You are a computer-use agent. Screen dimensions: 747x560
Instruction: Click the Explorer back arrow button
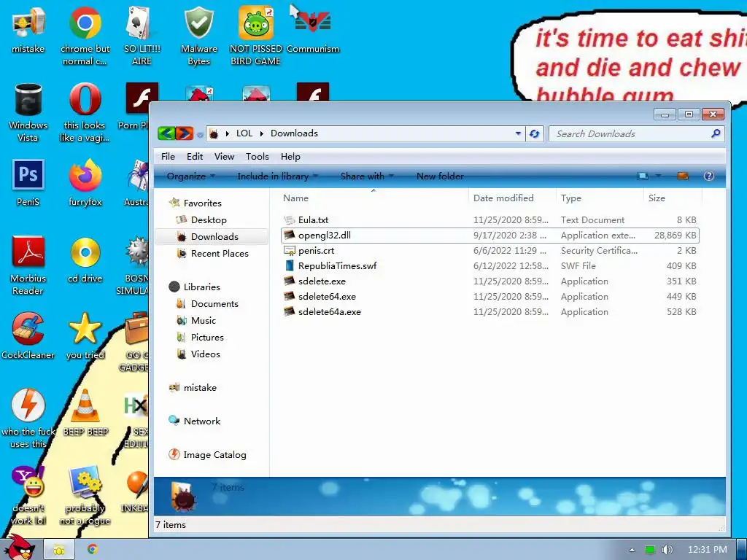tap(166, 133)
